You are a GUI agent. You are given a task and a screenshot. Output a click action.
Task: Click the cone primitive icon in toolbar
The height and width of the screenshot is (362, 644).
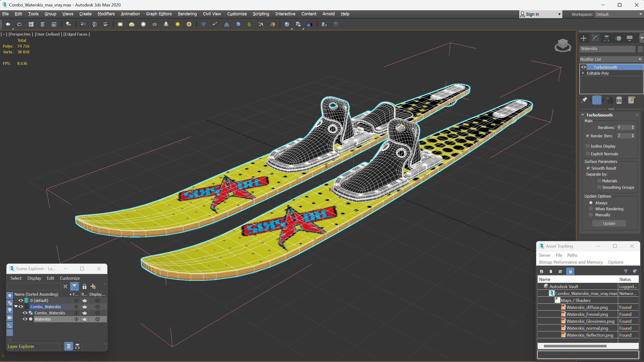tap(166, 24)
